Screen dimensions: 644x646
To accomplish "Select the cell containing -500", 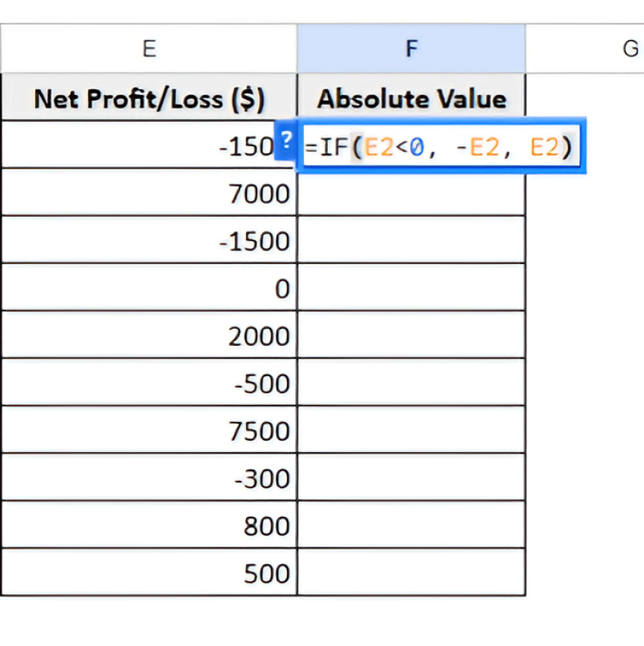I will pyautogui.click(x=149, y=384).
